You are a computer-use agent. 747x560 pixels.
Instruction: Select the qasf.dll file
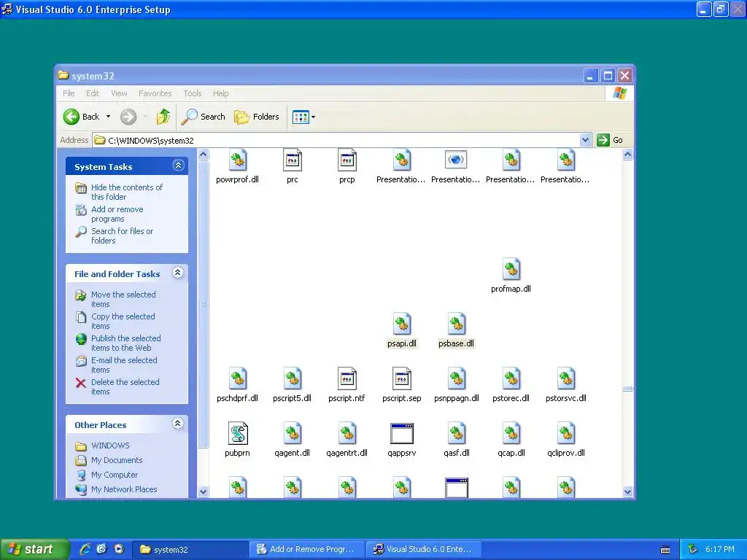457,440
